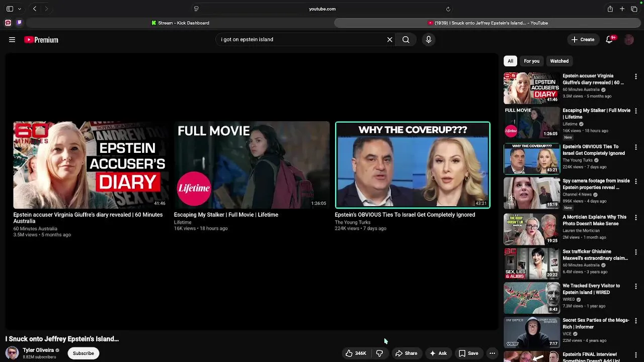The image size is (644, 362).
Task: Play the Escaping My Stalker Full Movie end-screen thumbnail
Action: (x=252, y=165)
